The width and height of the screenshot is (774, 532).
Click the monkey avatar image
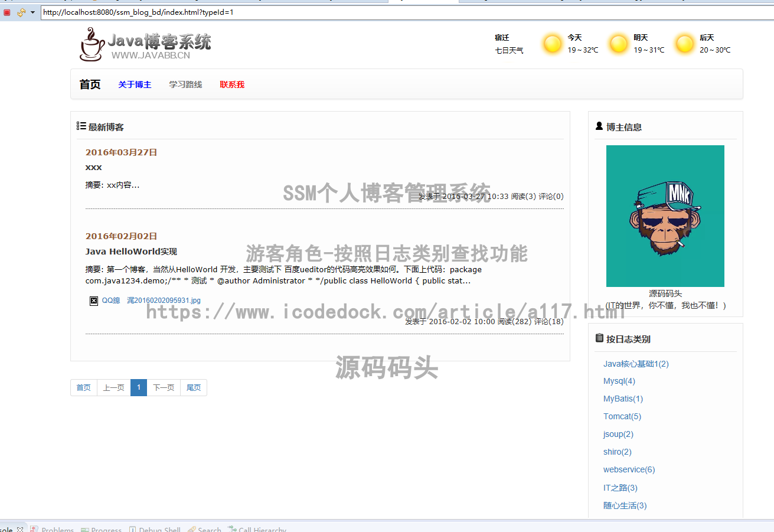pyautogui.click(x=665, y=216)
